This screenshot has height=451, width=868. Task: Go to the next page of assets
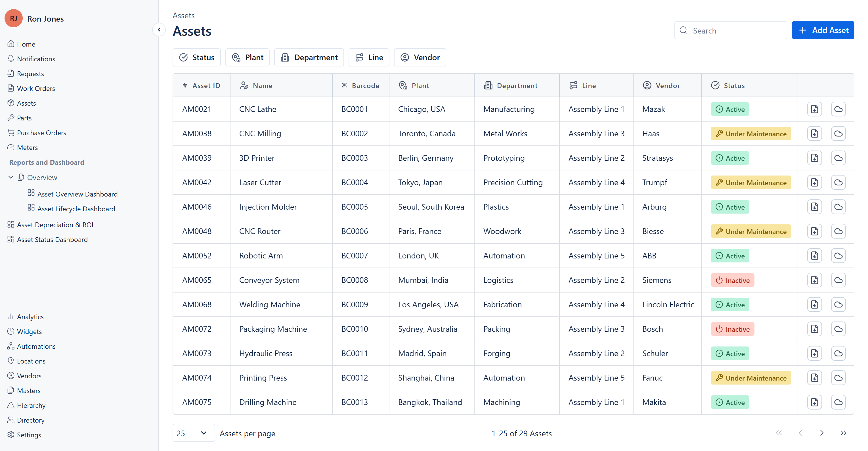pyautogui.click(x=822, y=433)
